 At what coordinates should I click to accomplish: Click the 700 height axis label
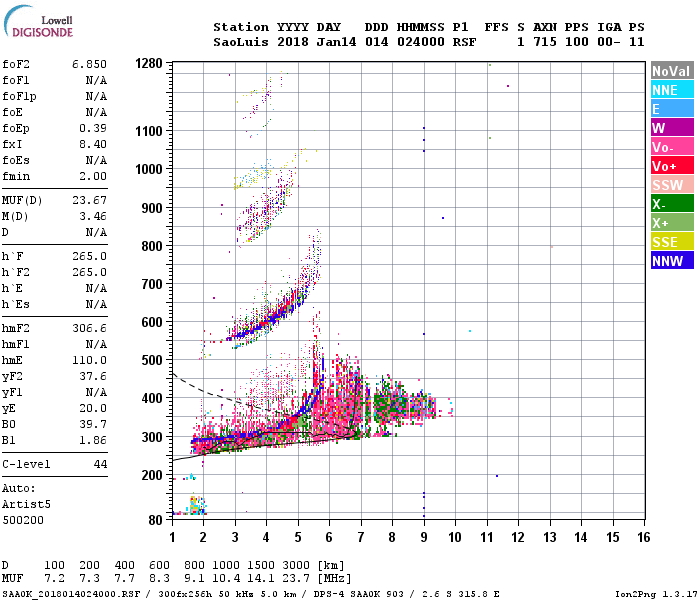click(x=152, y=284)
